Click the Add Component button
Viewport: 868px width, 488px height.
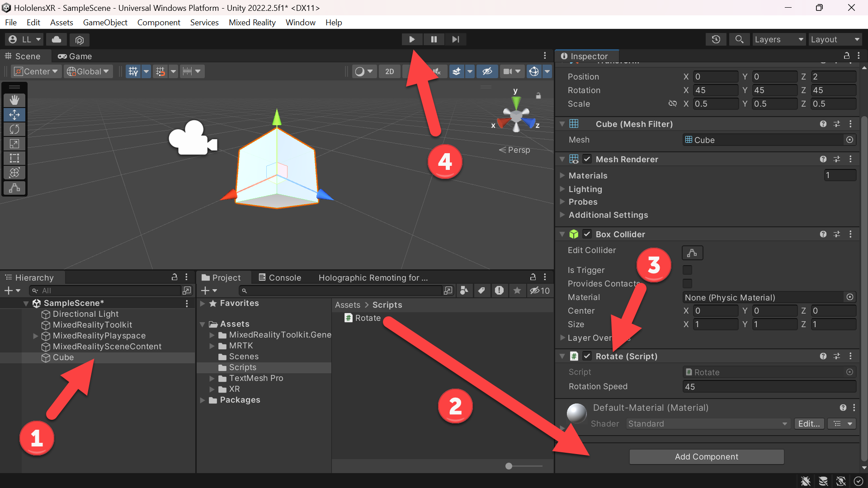click(706, 456)
